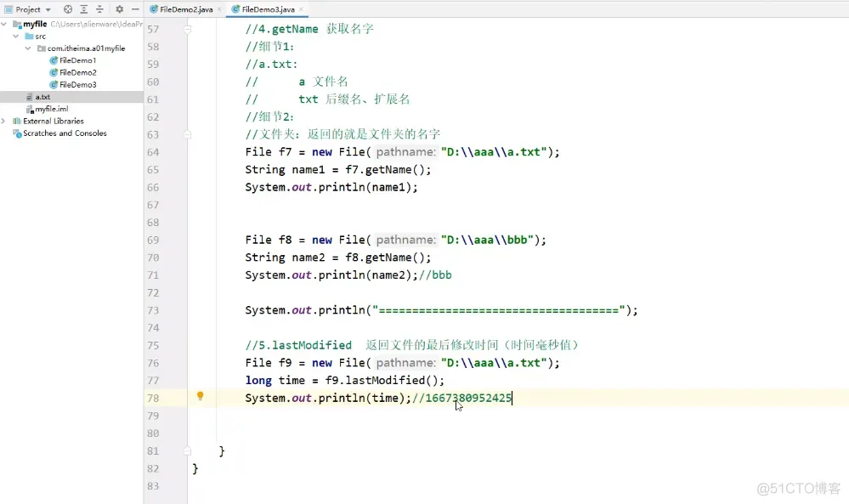Click the '//bbb' comment on line 71

(x=435, y=275)
